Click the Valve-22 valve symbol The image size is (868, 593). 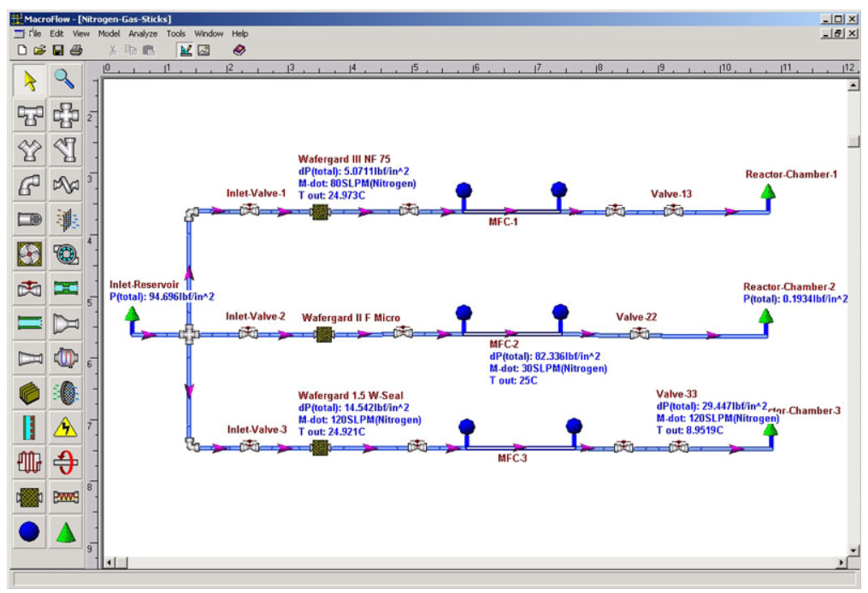coord(640,333)
